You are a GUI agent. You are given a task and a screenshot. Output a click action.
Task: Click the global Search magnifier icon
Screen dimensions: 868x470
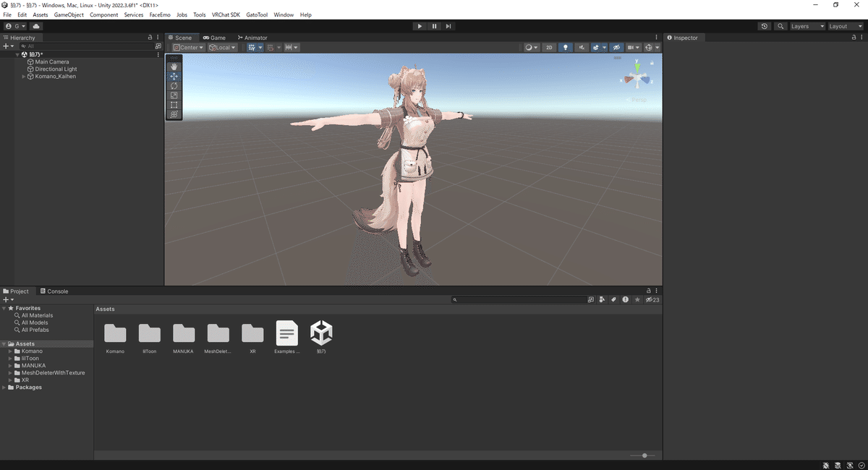pyautogui.click(x=780, y=26)
